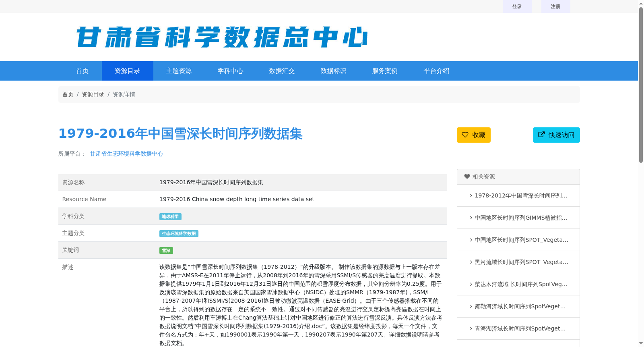The image size is (644, 347).
Task: Open the 服务案例 navigation tab
Action: coord(385,71)
